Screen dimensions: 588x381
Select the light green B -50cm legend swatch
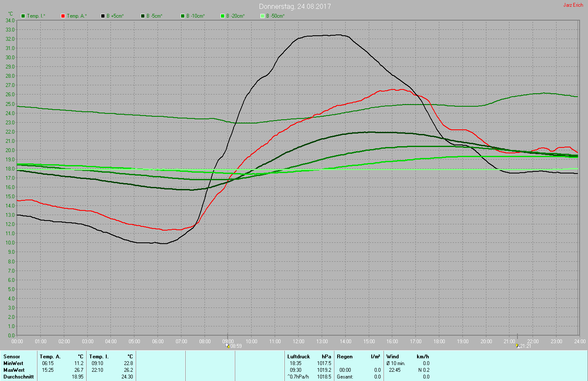tap(262, 16)
